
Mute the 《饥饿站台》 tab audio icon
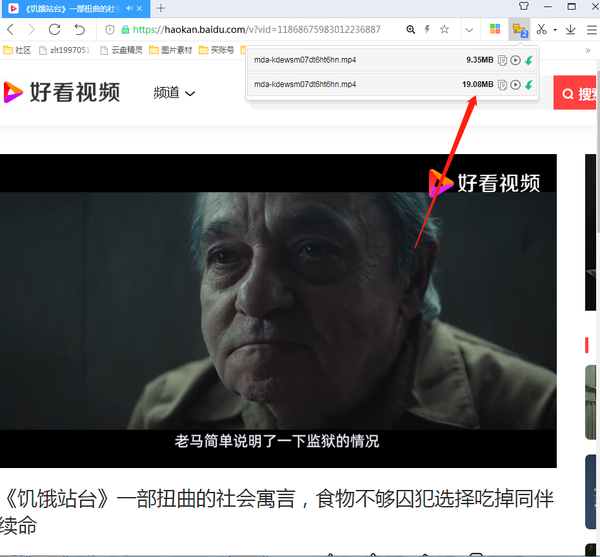(129, 8)
